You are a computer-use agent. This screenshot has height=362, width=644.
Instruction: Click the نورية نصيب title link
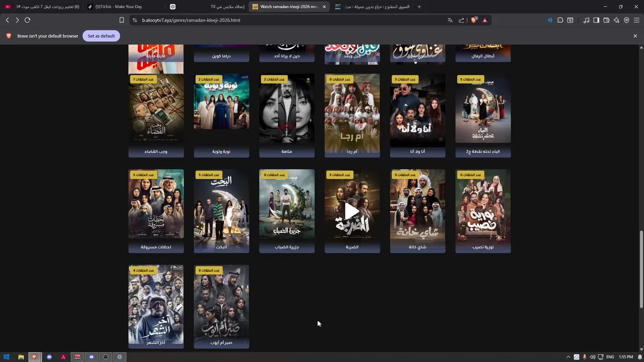pos(483,247)
